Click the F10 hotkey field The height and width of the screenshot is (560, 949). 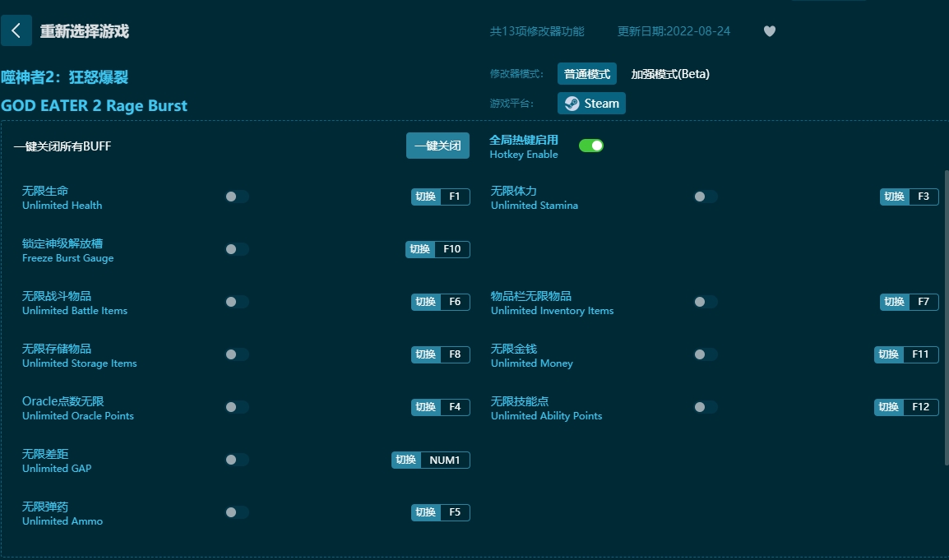coord(452,249)
